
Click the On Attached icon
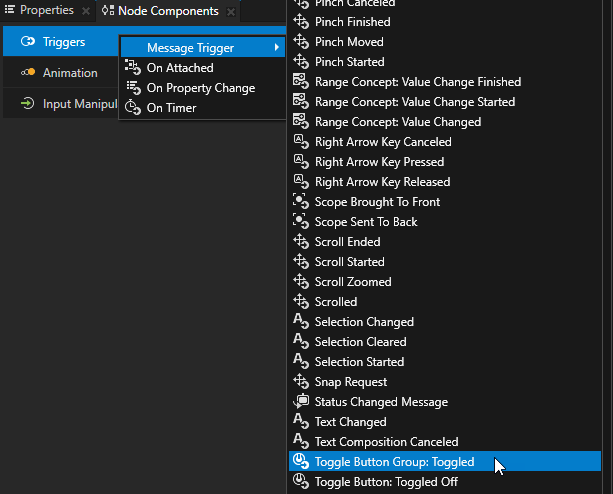133,67
